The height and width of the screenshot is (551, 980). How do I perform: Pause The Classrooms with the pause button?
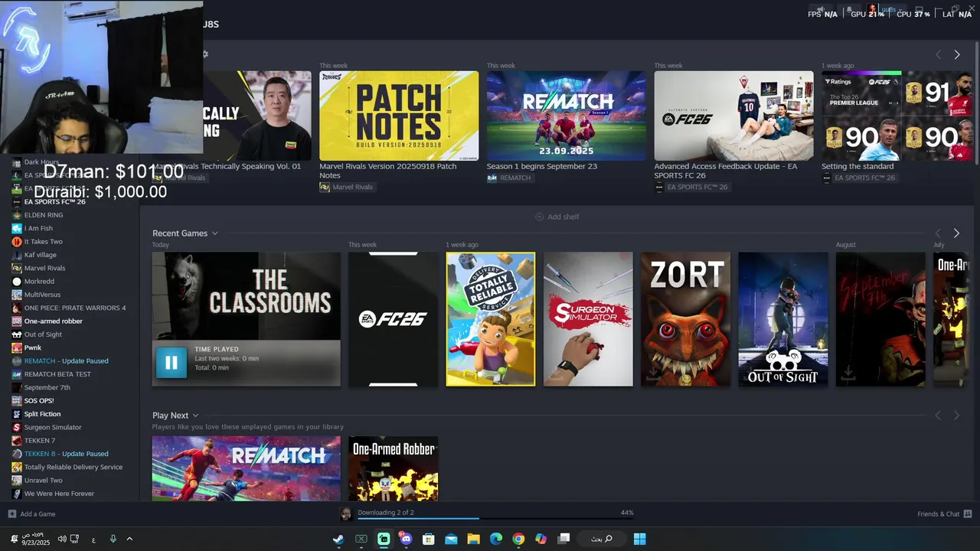coord(171,363)
